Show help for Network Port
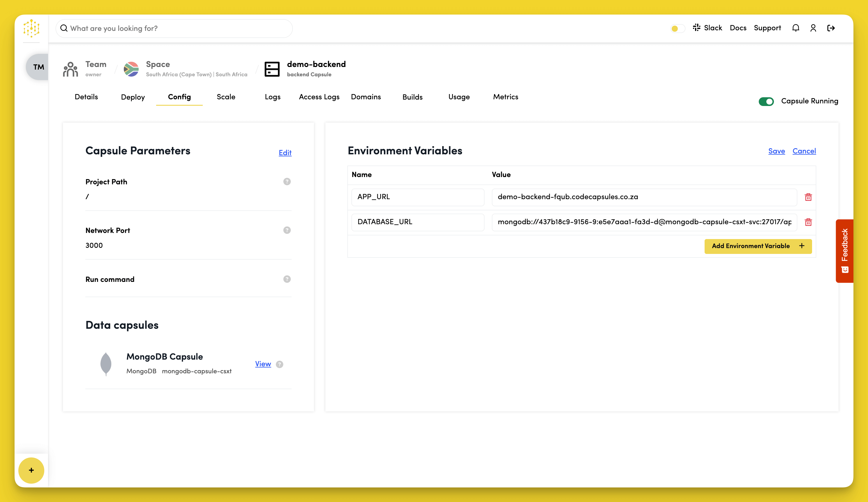868x502 pixels. click(287, 230)
